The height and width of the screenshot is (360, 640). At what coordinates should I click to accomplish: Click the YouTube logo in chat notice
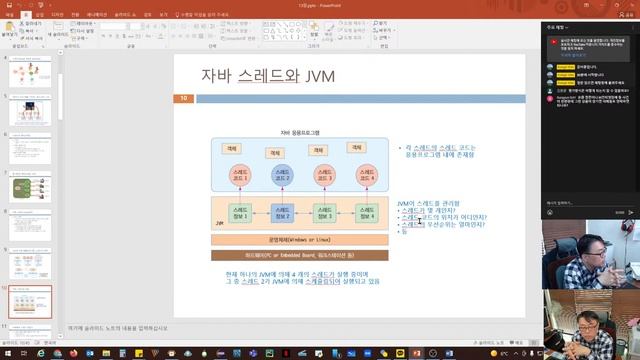[x=553, y=42]
